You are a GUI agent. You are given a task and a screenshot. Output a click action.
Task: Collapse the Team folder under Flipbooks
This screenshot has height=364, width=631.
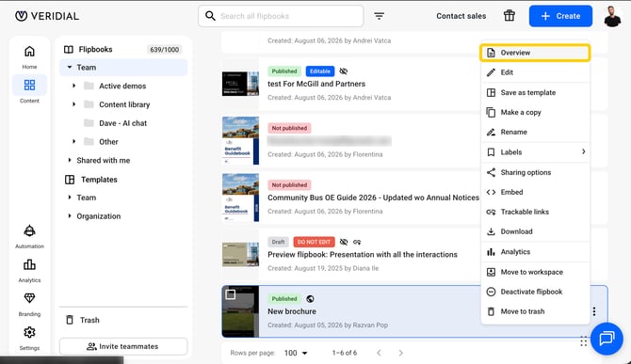[70, 67]
